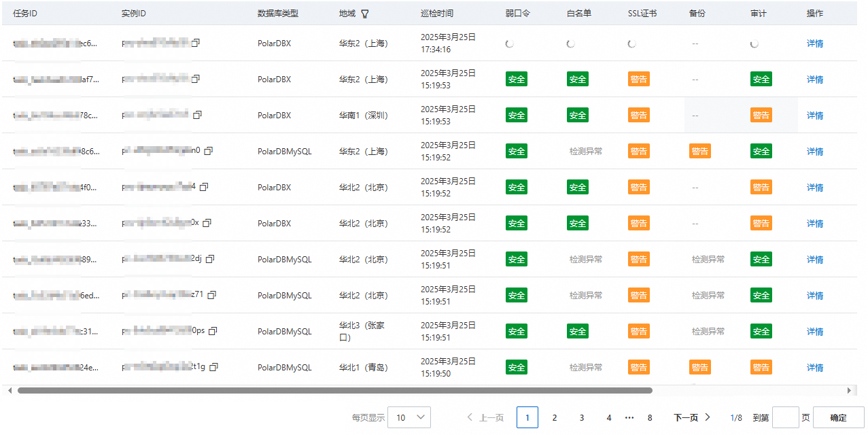Screen dimensions: 868x435
Task: Click 备份 检测异常 in the 2dj instance row
Action: tap(708, 260)
